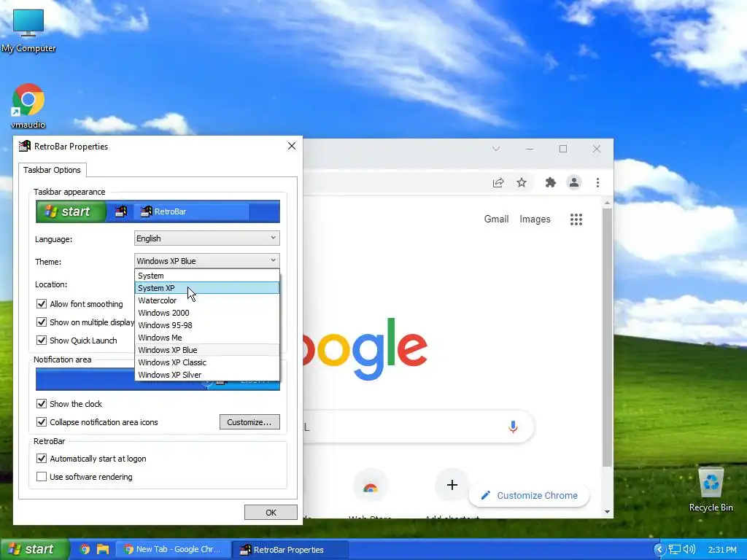The width and height of the screenshot is (747, 560).
Task: Open Gmail link on Google page
Action: [x=496, y=219]
